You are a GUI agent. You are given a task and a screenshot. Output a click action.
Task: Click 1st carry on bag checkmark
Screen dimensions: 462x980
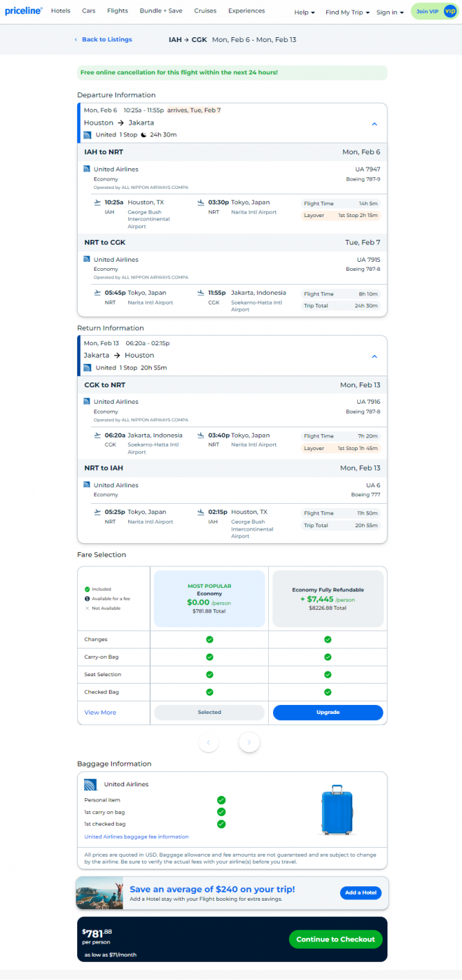tap(221, 812)
